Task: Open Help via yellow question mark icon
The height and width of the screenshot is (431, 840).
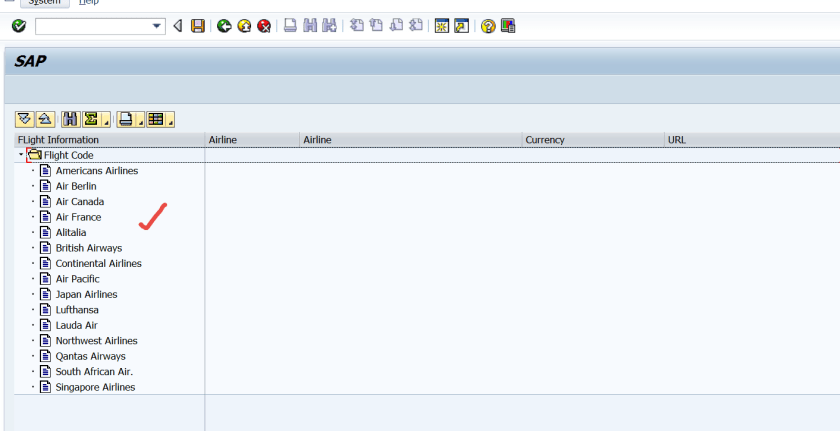Action: (488, 26)
